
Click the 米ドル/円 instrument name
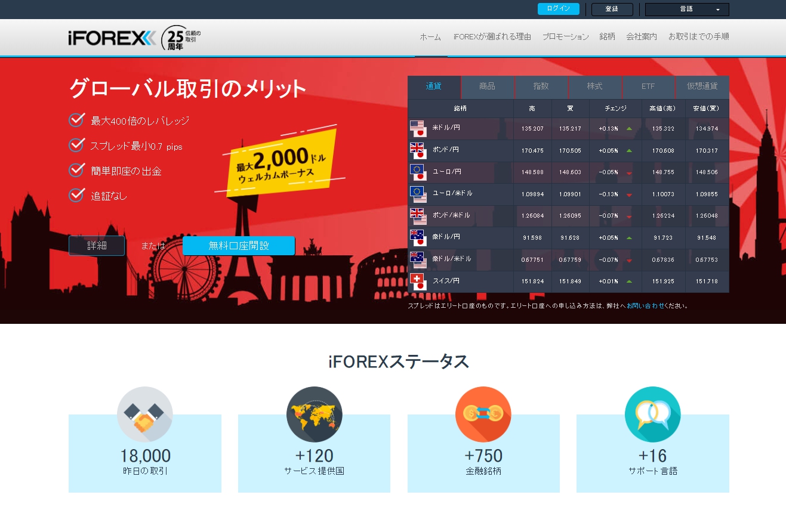pos(446,128)
